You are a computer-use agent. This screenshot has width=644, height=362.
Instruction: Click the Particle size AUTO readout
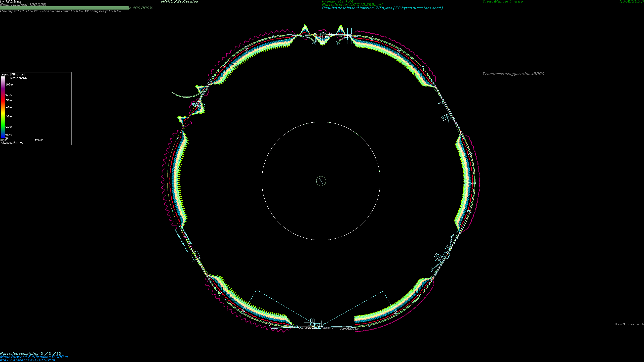pyautogui.click(x=352, y=5)
